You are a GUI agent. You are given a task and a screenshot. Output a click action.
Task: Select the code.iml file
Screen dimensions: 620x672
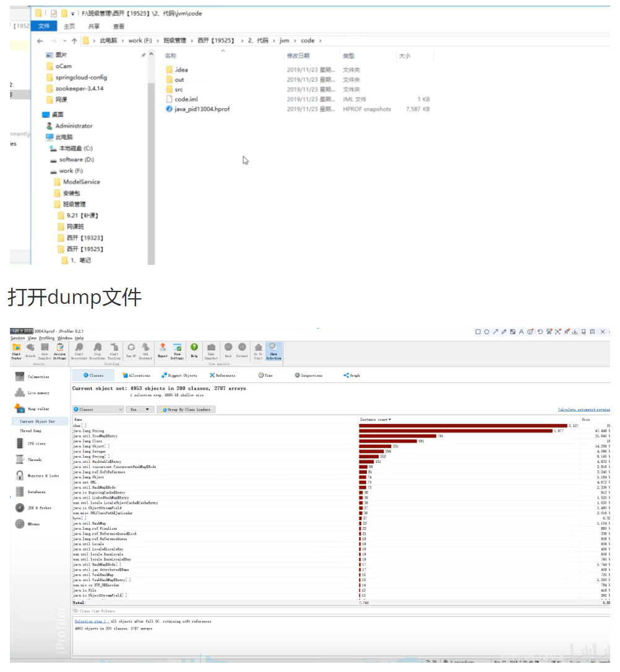click(x=182, y=100)
